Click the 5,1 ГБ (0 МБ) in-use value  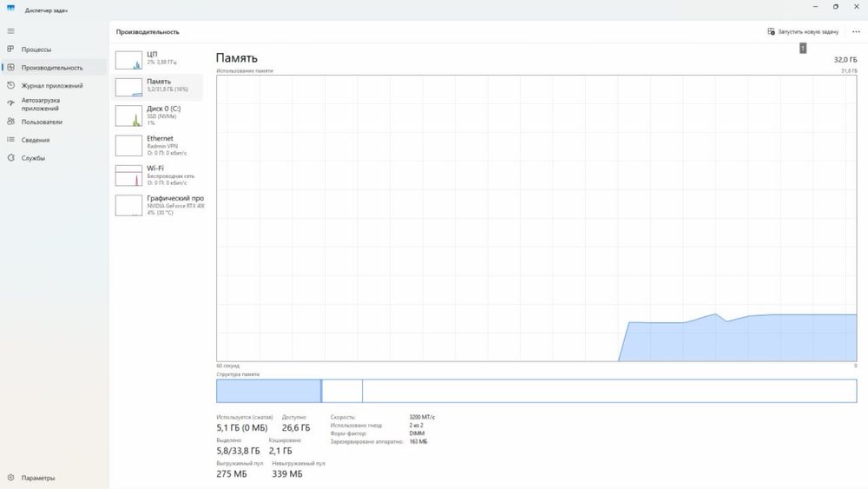[x=242, y=427]
